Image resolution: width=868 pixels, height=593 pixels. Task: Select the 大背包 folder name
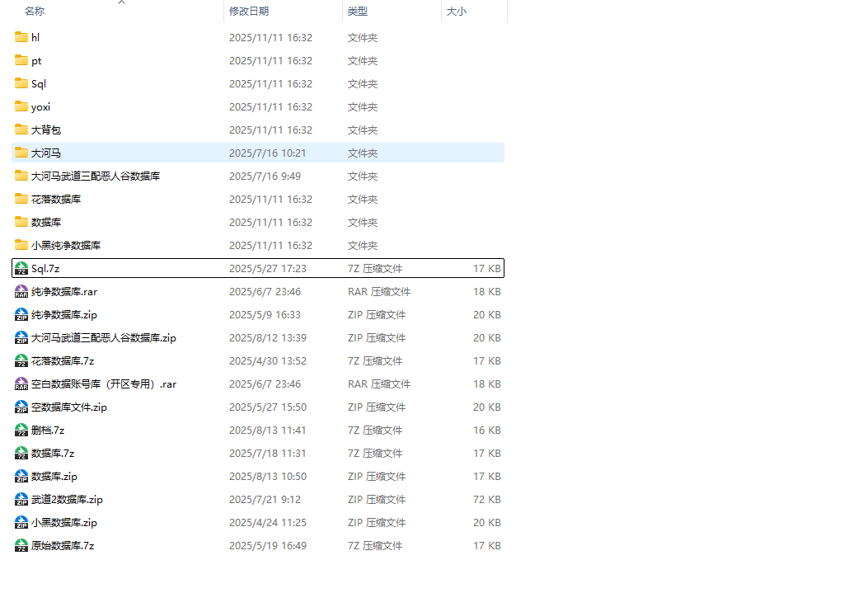click(x=46, y=130)
